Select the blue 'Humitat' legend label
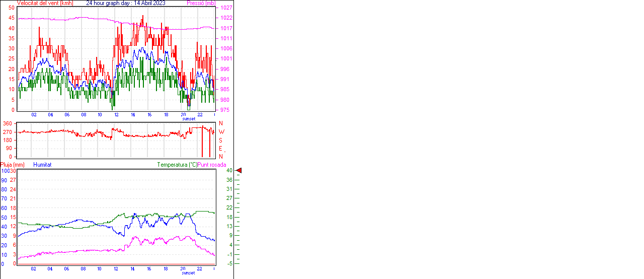Viewport: 644px width, 279px height. (42, 165)
